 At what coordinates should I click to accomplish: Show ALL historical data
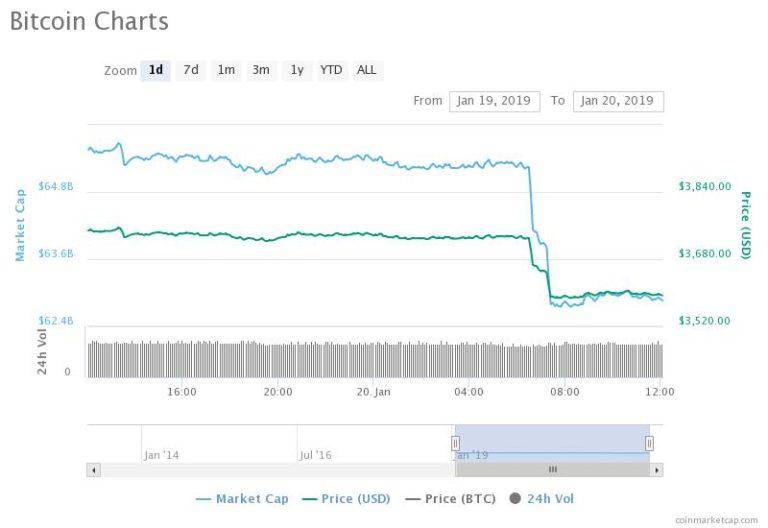367,70
